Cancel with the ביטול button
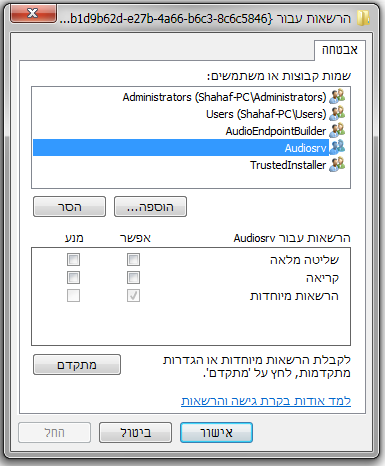The width and height of the screenshot is (385, 466). pyautogui.click(x=136, y=433)
